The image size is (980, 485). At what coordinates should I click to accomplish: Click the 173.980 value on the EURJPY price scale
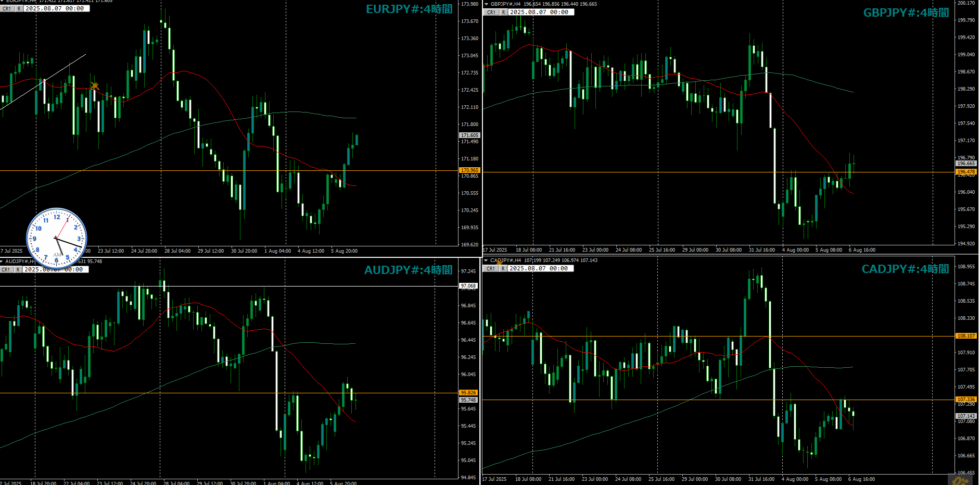click(x=469, y=4)
